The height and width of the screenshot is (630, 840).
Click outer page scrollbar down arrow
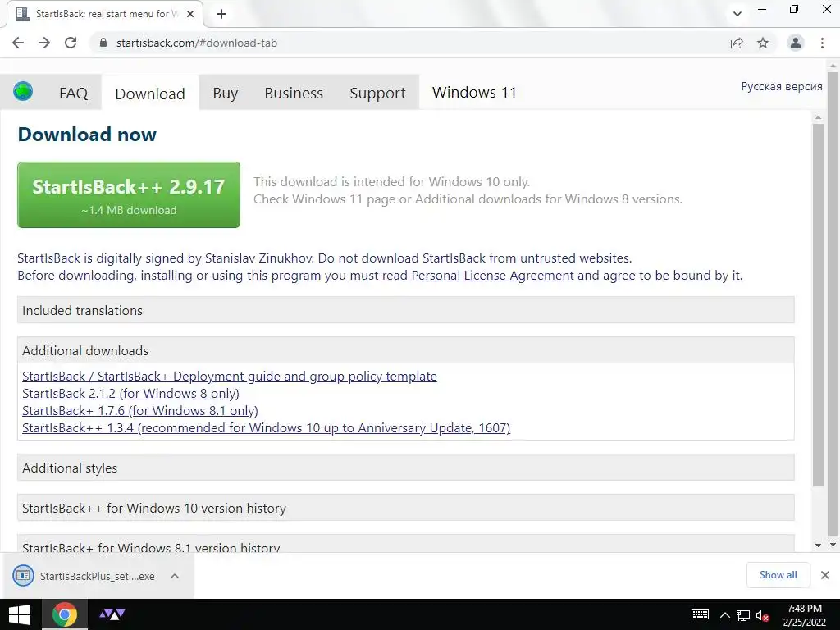click(833, 545)
